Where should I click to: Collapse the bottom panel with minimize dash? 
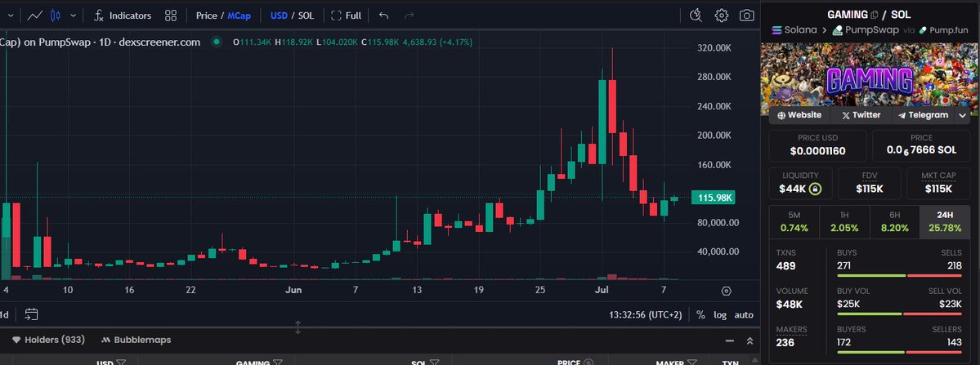point(729,341)
